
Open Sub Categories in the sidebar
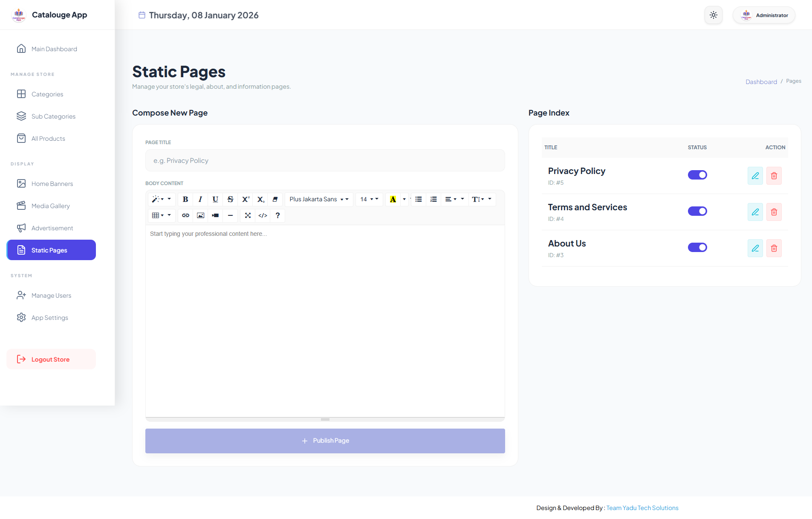click(51, 116)
